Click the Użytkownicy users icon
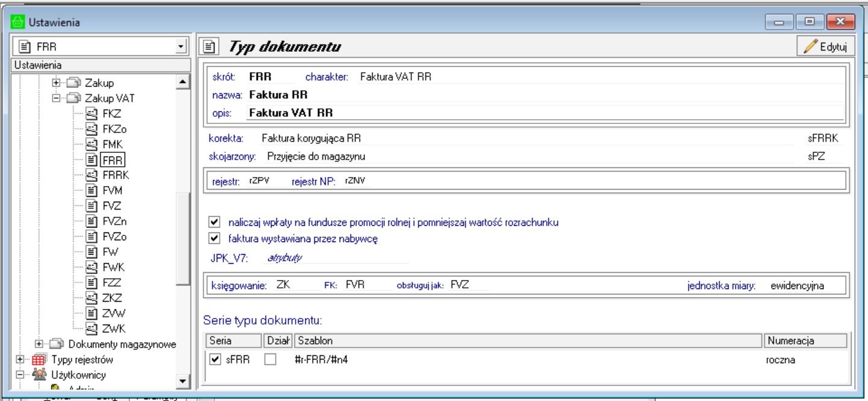Screen dimensions: 868x401 point(39,375)
